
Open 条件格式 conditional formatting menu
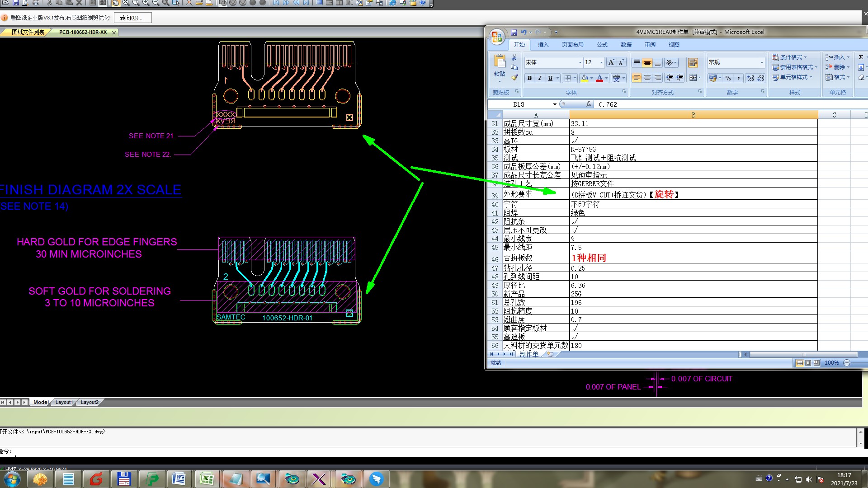[x=790, y=57]
